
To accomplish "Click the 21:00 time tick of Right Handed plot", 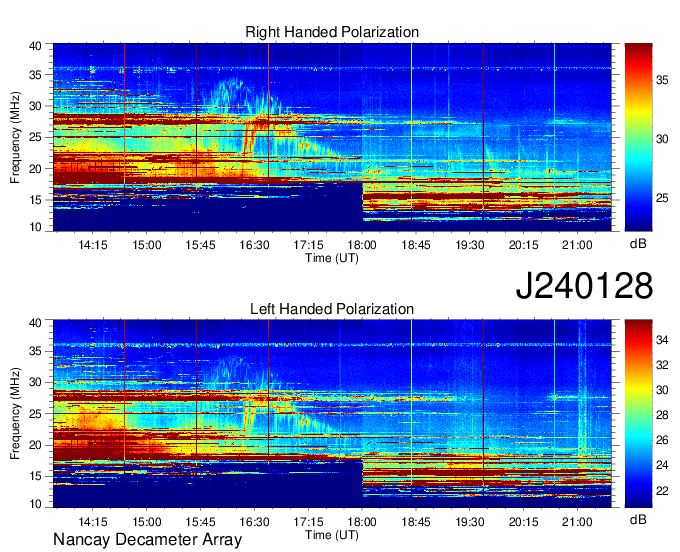I will pyautogui.click(x=577, y=245).
